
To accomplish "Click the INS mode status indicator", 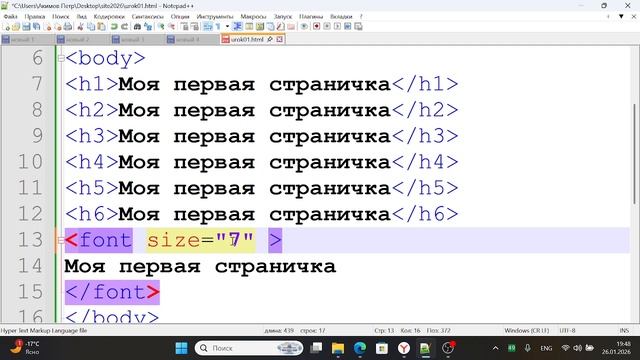I will pyautogui.click(x=624, y=330).
